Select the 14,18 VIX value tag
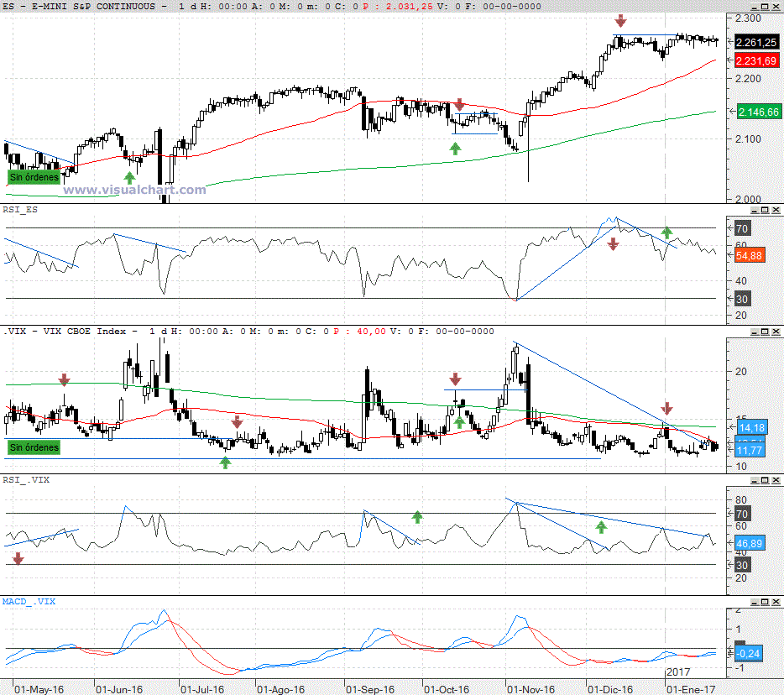This screenshot has width=784, height=695. click(752, 427)
